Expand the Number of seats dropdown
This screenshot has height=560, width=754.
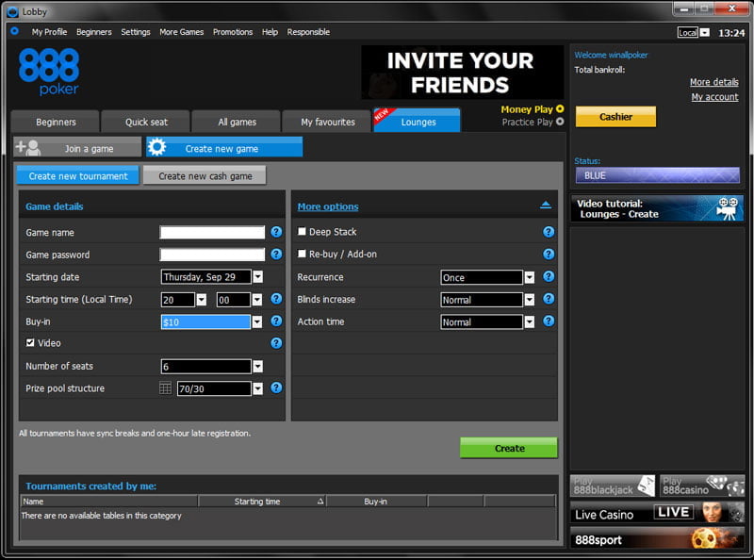coord(258,367)
